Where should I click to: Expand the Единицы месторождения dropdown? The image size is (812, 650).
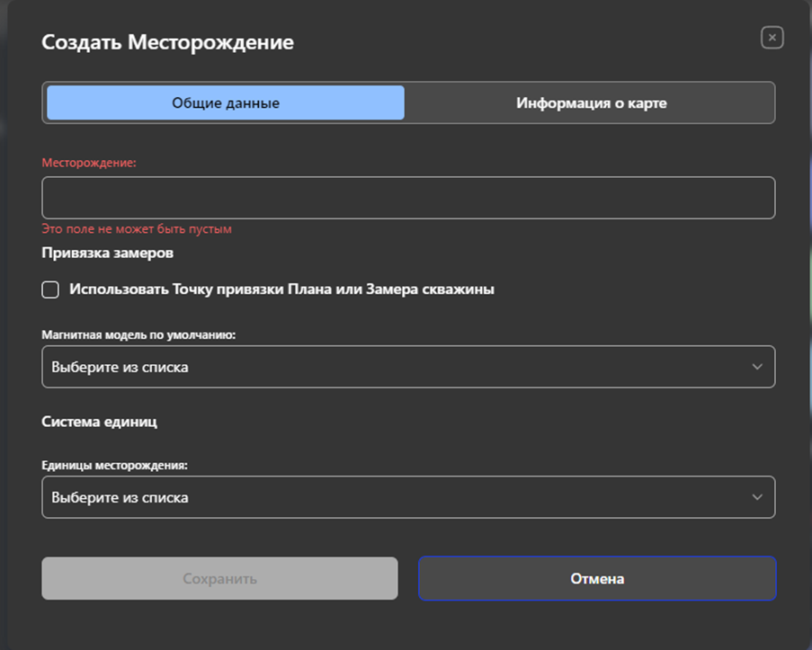click(408, 497)
